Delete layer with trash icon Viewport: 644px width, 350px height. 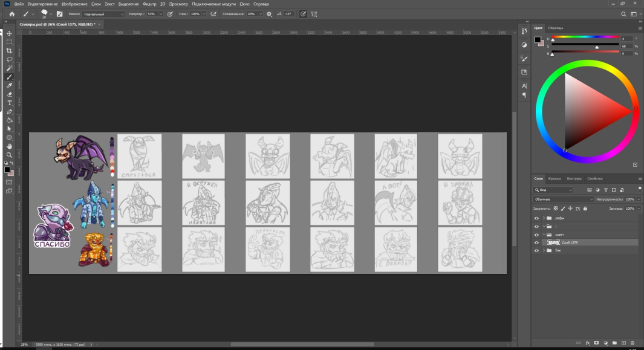coord(633,343)
